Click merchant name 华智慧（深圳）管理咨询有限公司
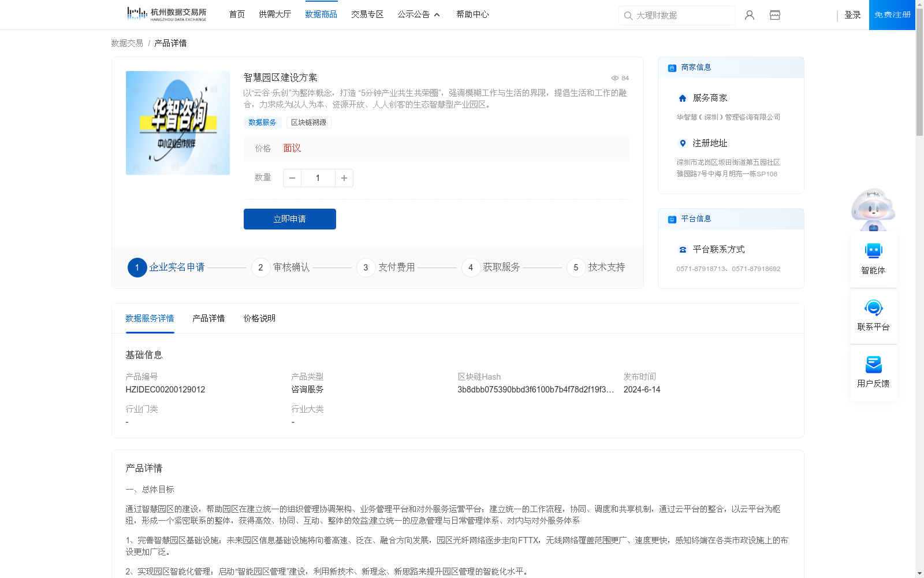924x578 pixels. (x=728, y=117)
